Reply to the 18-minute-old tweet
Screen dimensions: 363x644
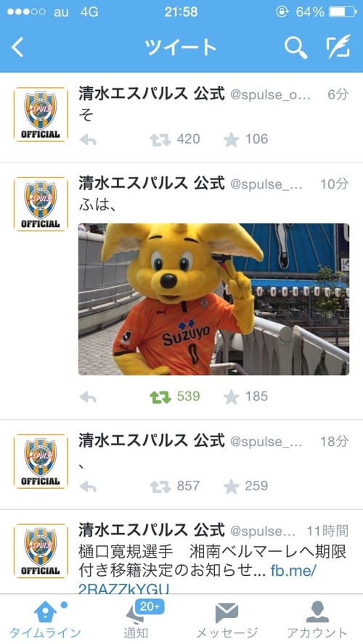point(88,487)
